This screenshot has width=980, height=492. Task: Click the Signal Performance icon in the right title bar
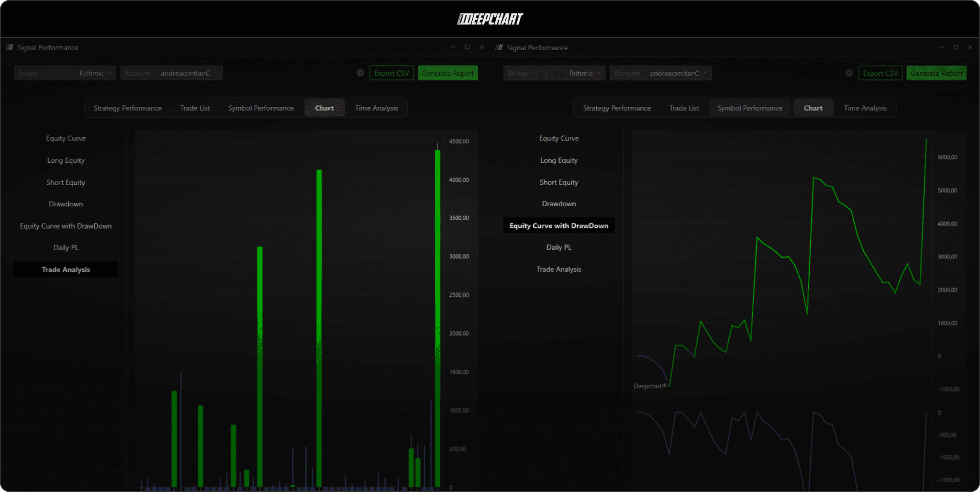[x=499, y=47]
